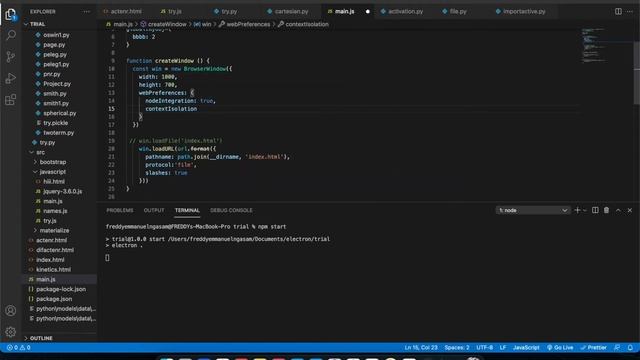Image resolution: width=640 pixels, height=360 pixels.
Task: Open oswin1.py in the explorer
Action: (56, 35)
